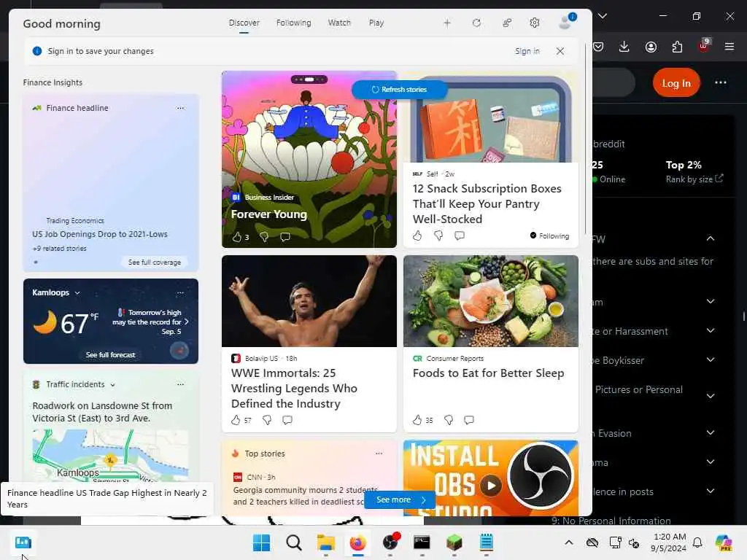The height and width of the screenshot is (560, 747).
Task: Open See full forecast on weather card
Action: coord(111,355)
